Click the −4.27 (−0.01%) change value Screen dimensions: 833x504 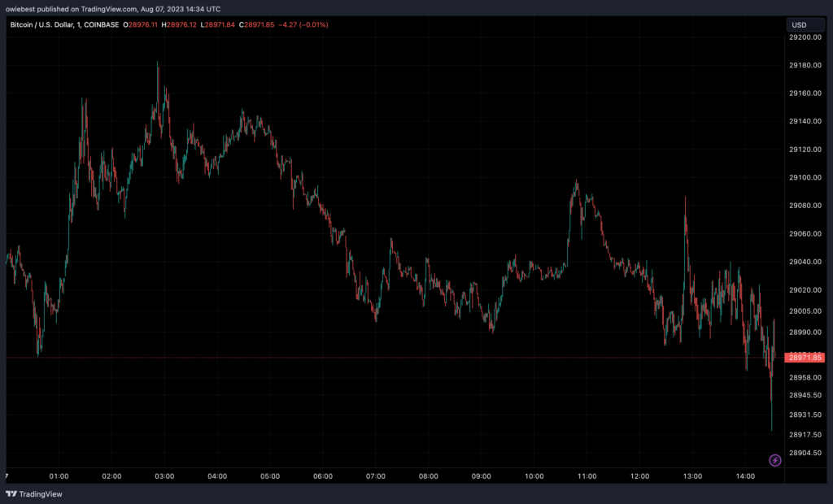pos(304,25)
